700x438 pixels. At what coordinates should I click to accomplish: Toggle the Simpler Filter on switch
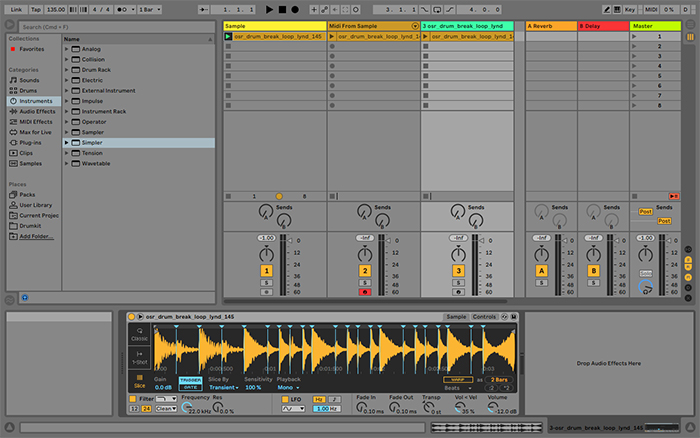coord(133,399)
